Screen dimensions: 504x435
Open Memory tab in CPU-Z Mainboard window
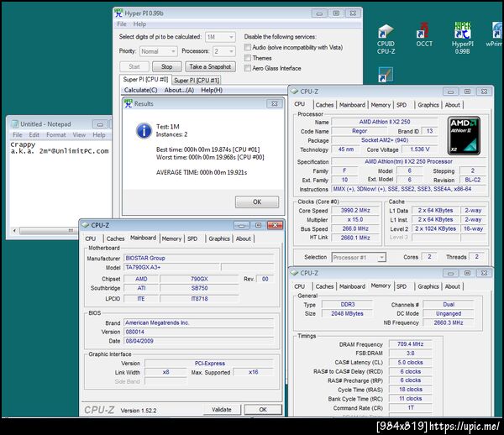pos(171,238)
